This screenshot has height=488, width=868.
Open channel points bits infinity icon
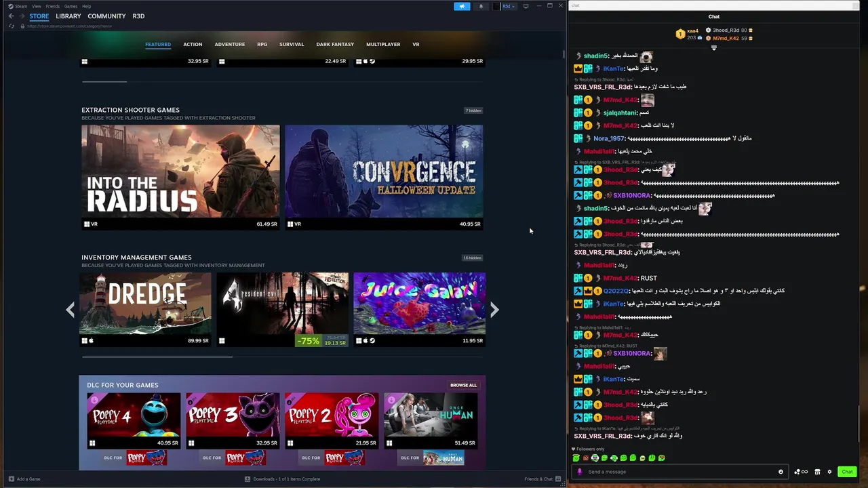click(802, 472)
